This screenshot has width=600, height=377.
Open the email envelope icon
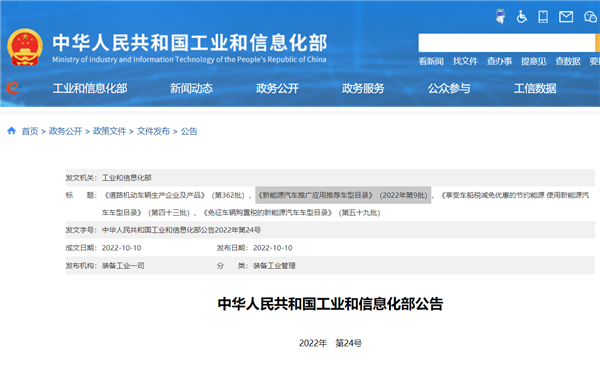click(x=566, y=16)
